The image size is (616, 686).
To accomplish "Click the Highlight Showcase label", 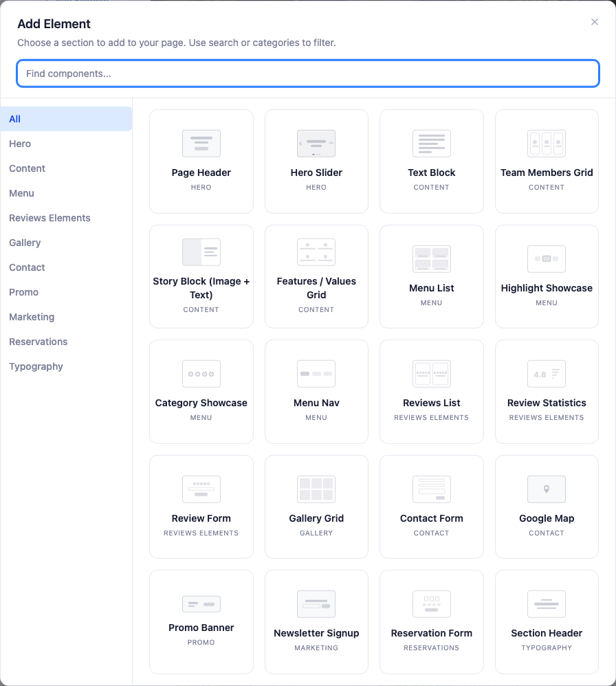I will click(x=547, y=288).
